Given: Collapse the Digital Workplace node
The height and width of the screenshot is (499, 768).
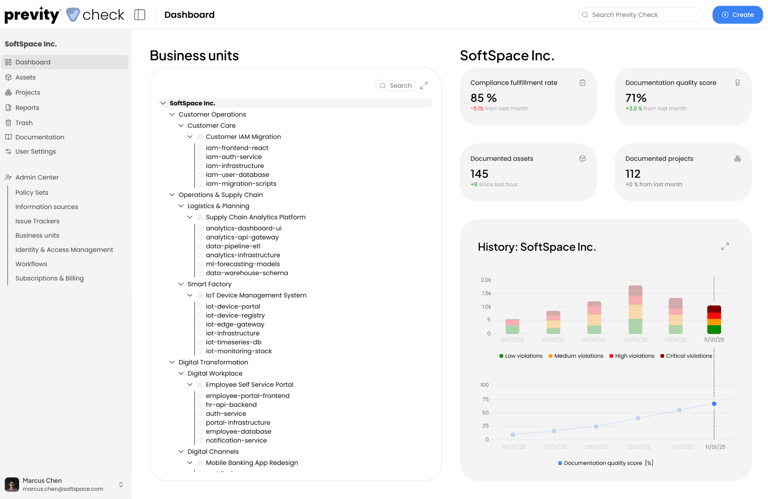Looking at the screenshot, I should [181, 374].
